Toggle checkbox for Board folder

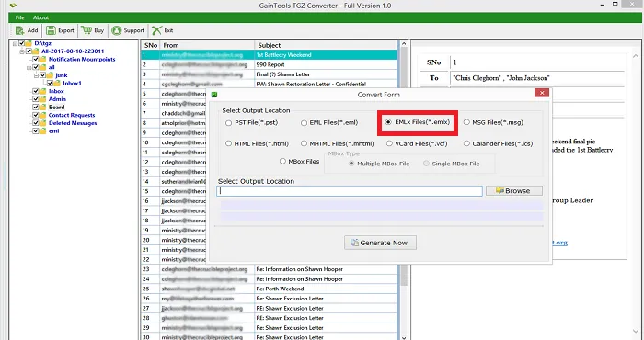(x=36, y=107)
